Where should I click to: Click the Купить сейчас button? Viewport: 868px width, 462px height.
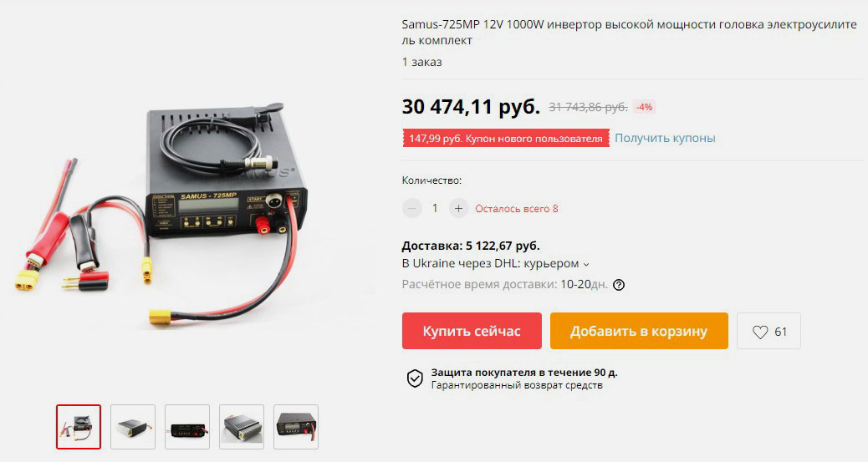click(472, 331)
